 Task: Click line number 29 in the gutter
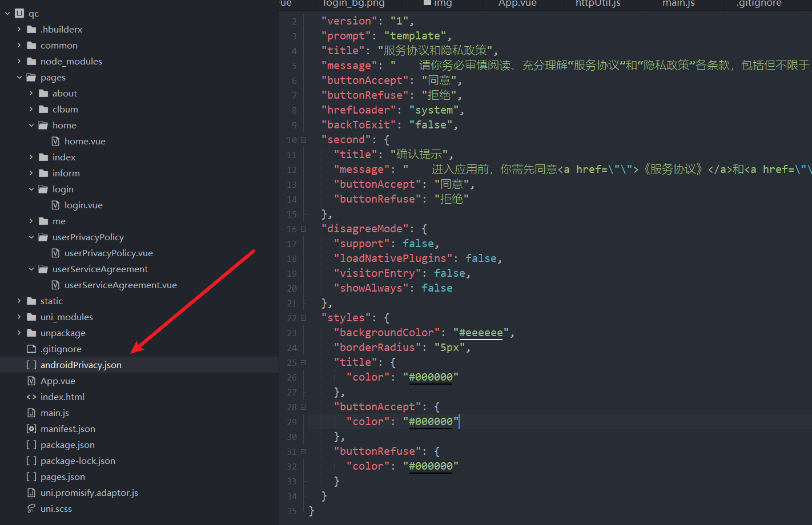click(292, 422)
